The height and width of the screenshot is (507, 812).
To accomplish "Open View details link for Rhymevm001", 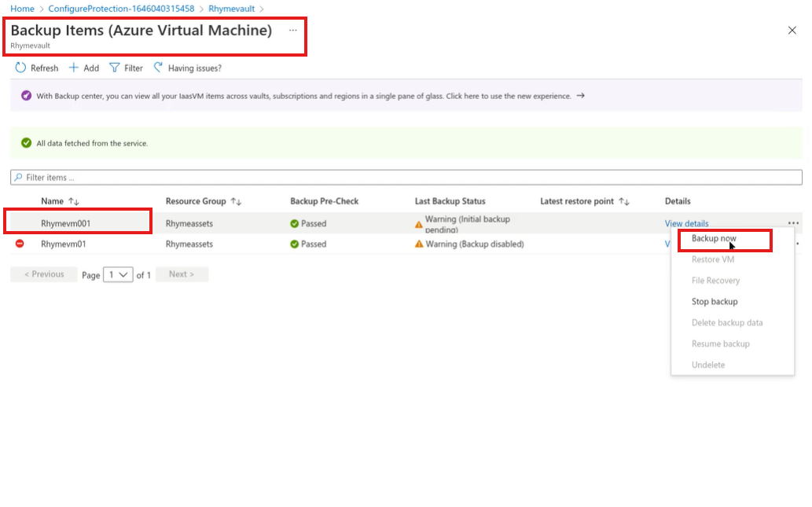I will pos(686,224).
